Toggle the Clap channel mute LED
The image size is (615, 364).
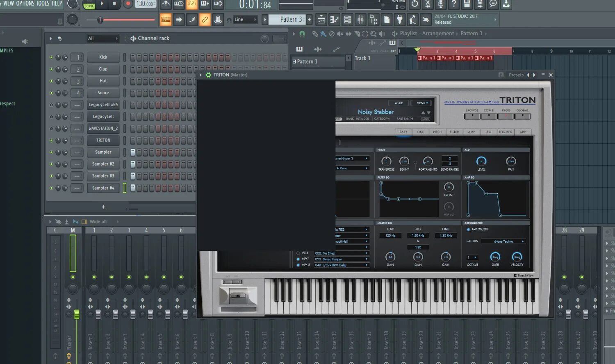coord(51,69)
